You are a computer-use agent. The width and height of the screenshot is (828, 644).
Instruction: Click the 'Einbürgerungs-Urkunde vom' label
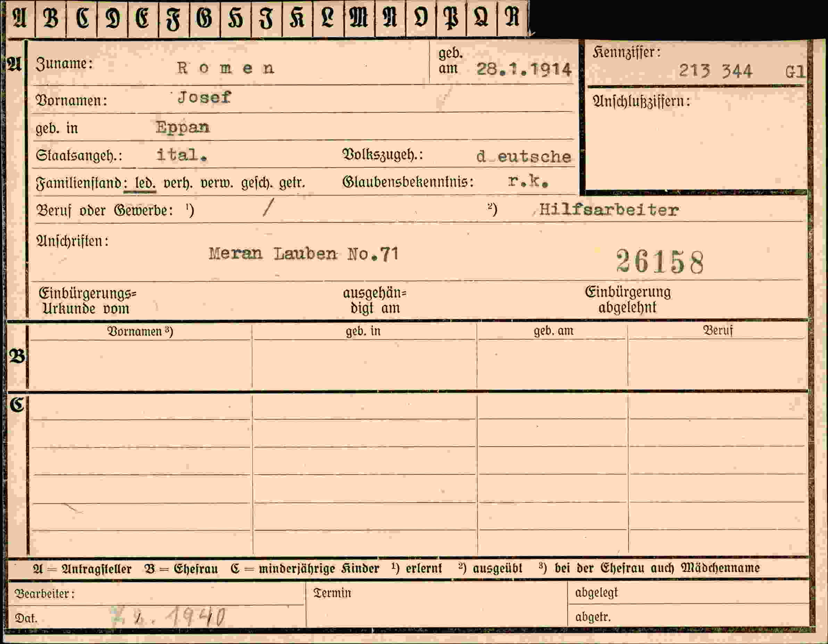[x=87, y=301]
